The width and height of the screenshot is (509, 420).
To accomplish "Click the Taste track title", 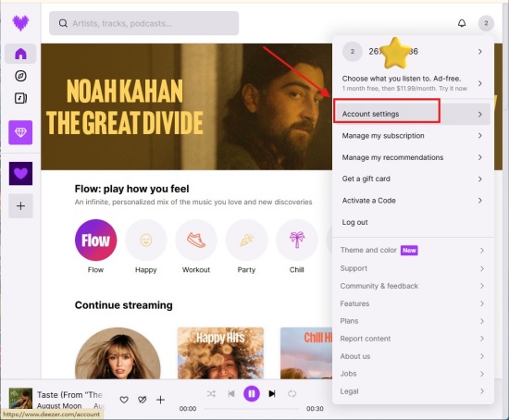I will coord(69,395).
